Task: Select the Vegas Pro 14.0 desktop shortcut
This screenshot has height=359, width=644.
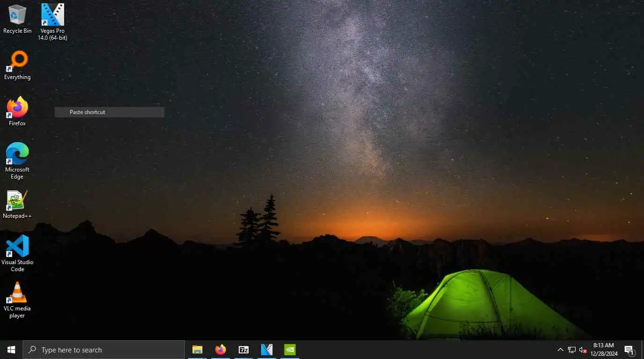Action: [x=52, y=22]
